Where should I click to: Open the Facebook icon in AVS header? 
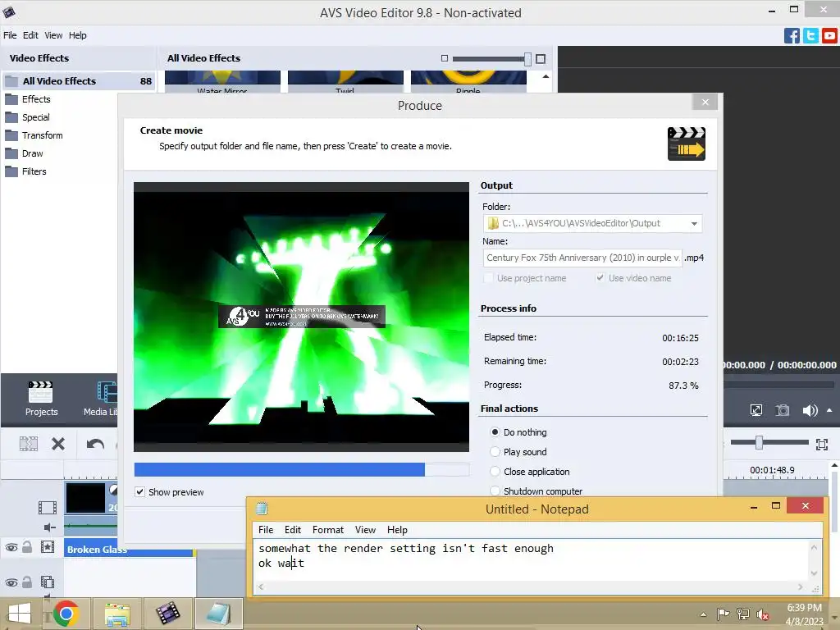pos(792,36)
